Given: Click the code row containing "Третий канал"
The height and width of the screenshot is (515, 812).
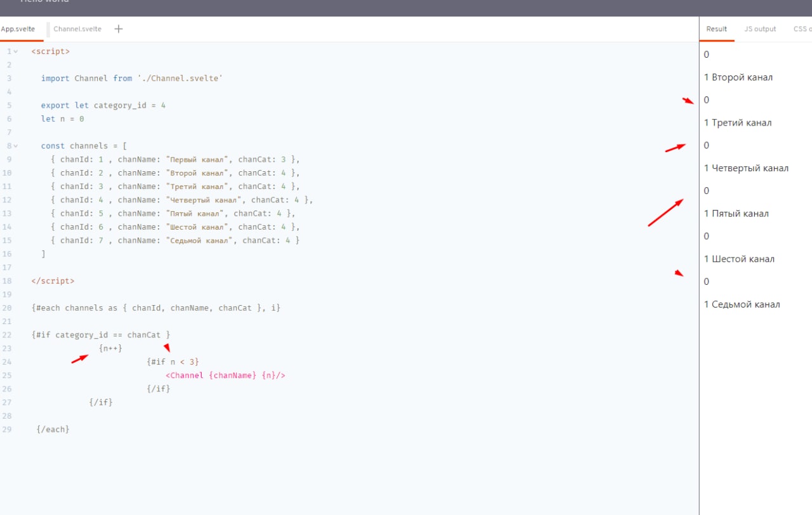Looking at the screenshot, I should click(x=175, y=186).
